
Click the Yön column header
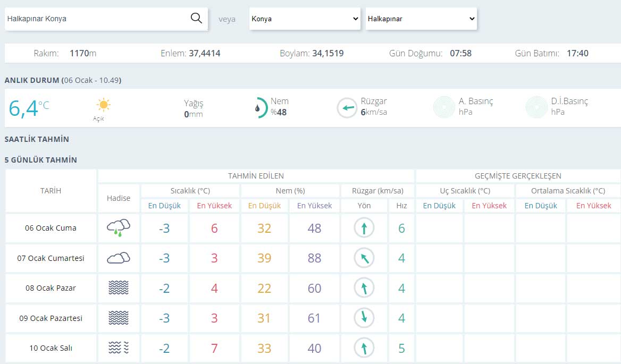coord(364,206)
